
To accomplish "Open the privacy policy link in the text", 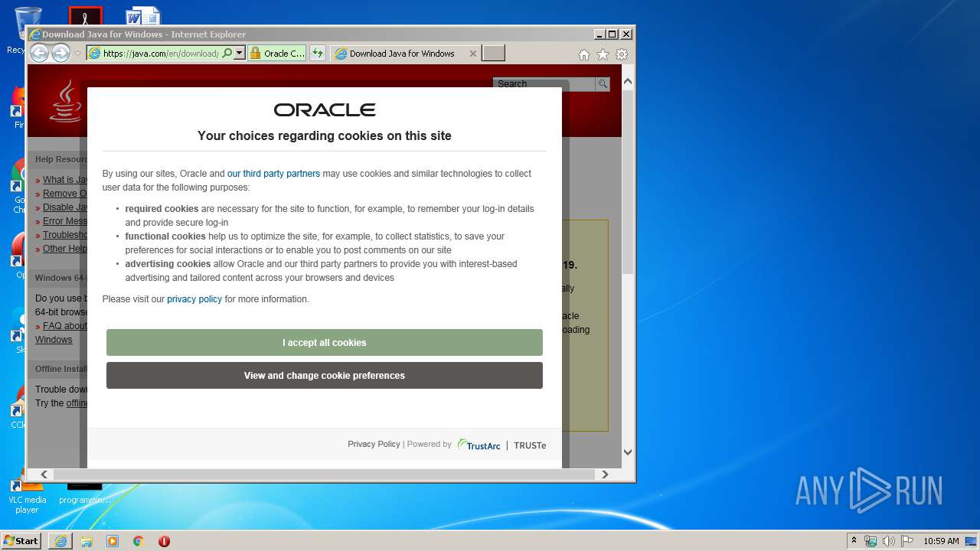I will [x=194, y=299].
